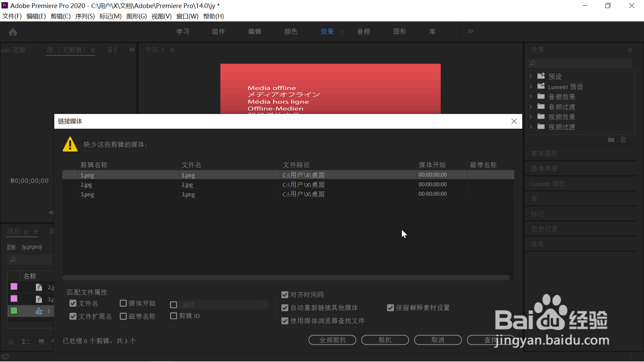Enable the 描述 match checkbox

click(173, 305)
